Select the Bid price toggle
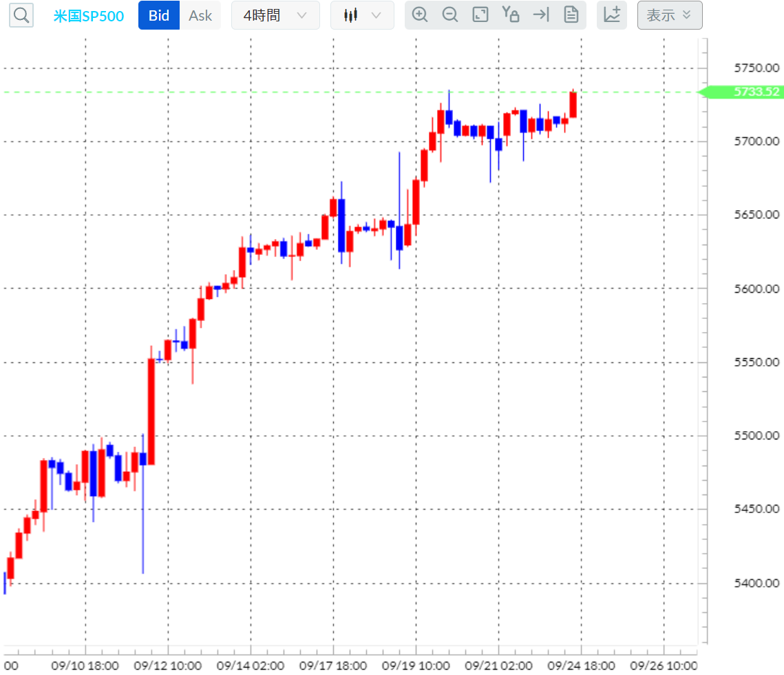This screenshot has width=784, height=675. click(159, 16)
